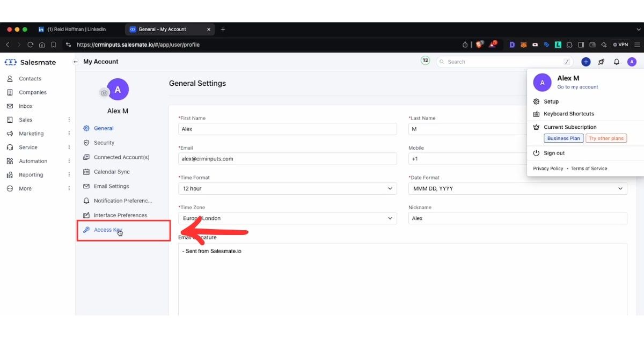Viewport: 644px width, 338px height.
Task: Click into the Email signature text area
Action: 402,279
